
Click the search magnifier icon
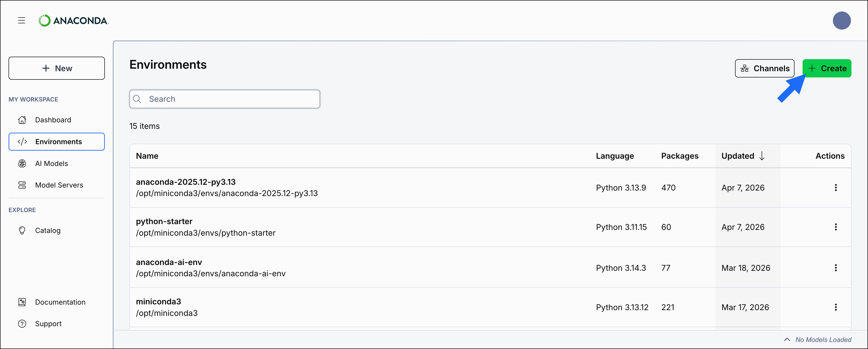[x=137, y=99]
